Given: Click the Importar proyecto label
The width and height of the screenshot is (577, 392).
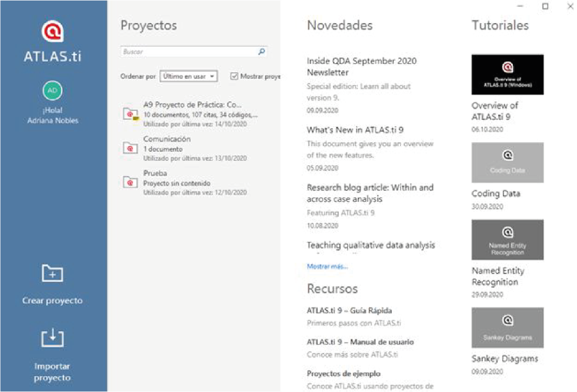Looking at the screenshot, I should [x=53, y=372].
